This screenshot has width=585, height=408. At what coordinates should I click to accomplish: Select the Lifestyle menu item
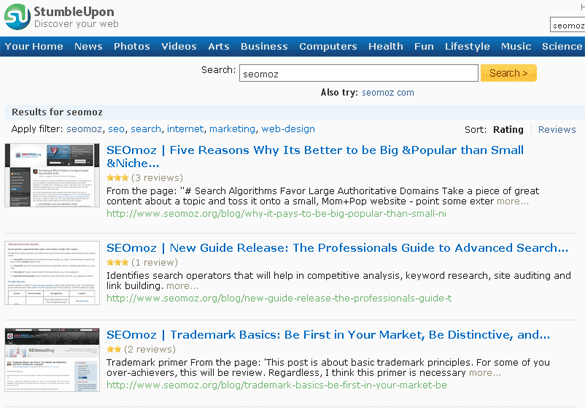(467, 46)
